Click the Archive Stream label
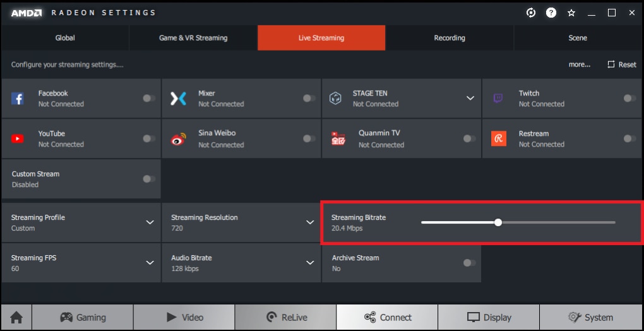Screen dimensions: 644x331 point(355,258)
